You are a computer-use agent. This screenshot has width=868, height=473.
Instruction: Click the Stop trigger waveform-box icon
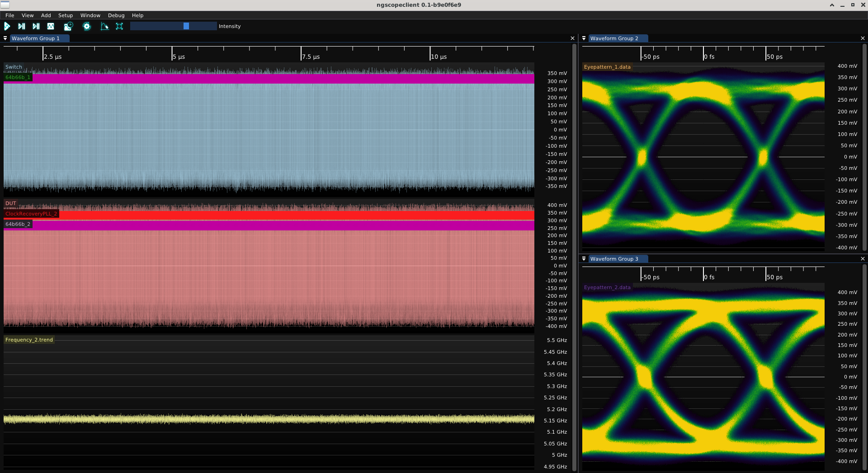click(x=51, y=26)
